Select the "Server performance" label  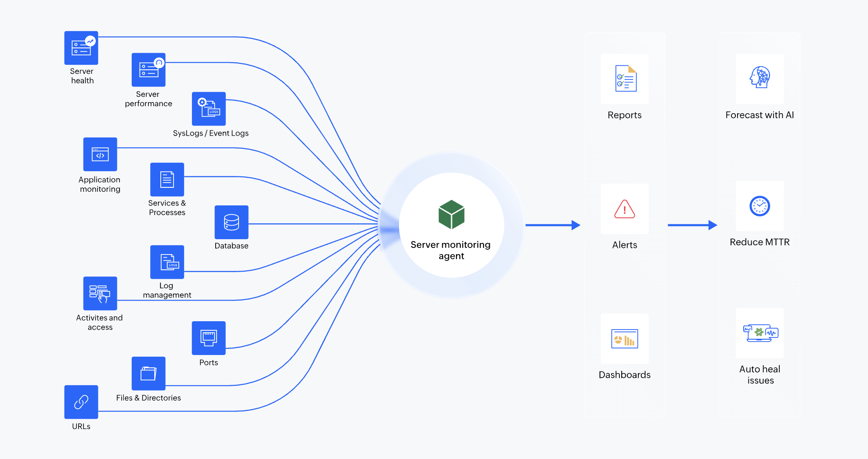148,99
